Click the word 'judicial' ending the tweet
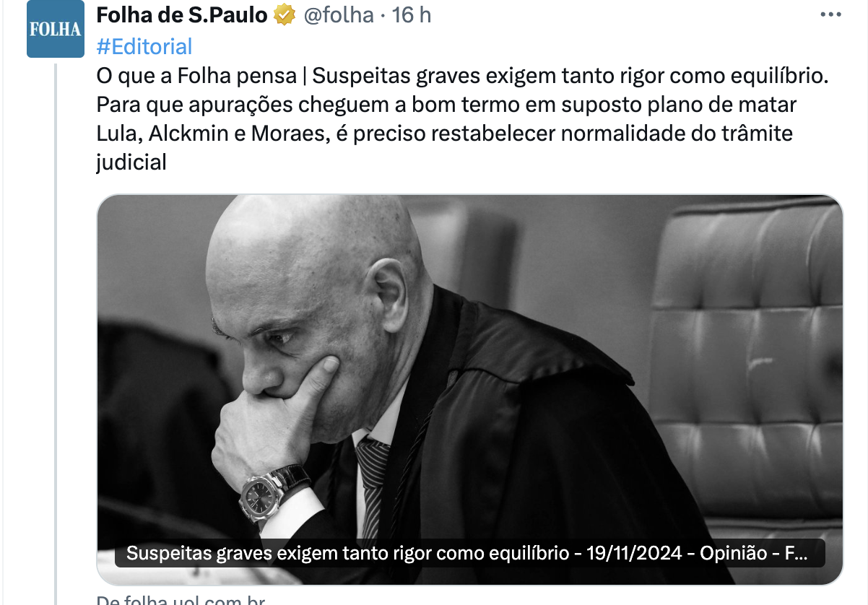868x605 pixels. point(131,162)
